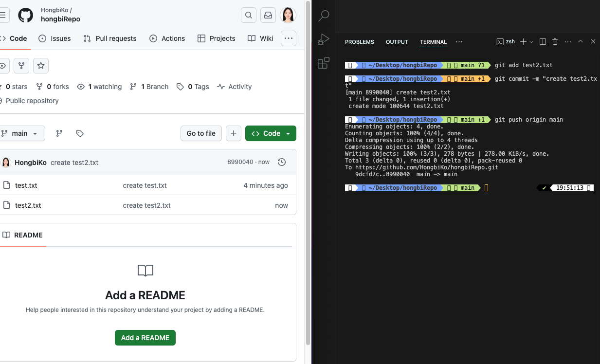This screenshot has width=600, height=364.
Task: Open branches icon next to main
Action: pos(59,133)
